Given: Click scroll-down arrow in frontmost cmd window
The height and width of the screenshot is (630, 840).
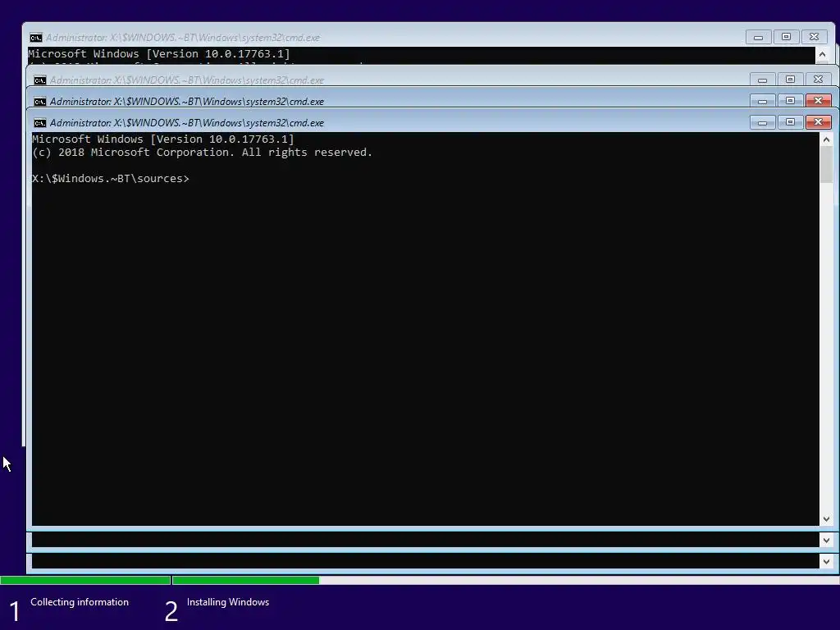Looking at the screenshot, I should 826,518.
